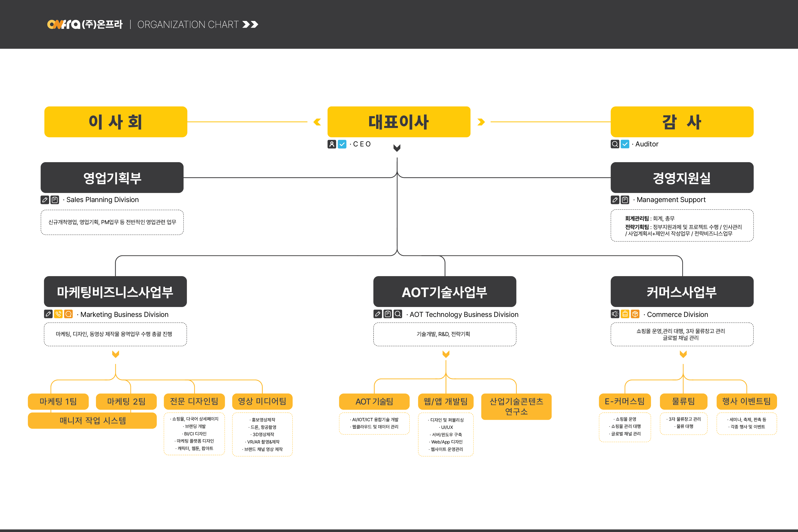Click the clipboard icon beside AOT Technology Business Division
The height and width of the screenshot is (532, 798).
tap(388, 314)
